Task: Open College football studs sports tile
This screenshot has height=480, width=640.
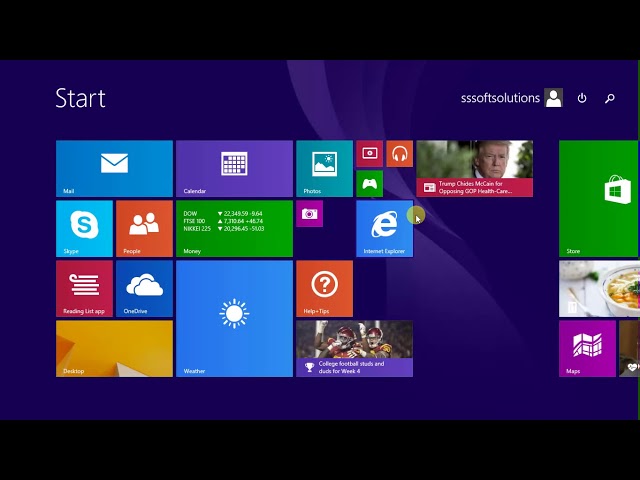Action: (x=354, y=349)
